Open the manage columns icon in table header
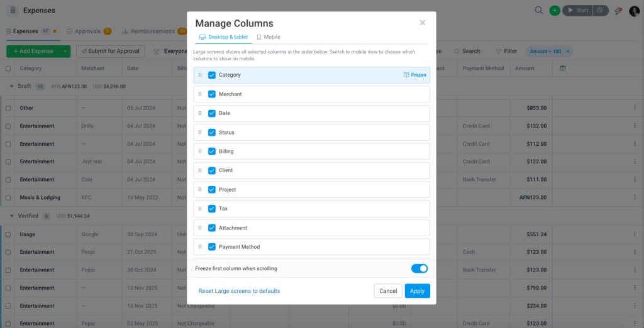Screen dimensions: 644x328 563,68
